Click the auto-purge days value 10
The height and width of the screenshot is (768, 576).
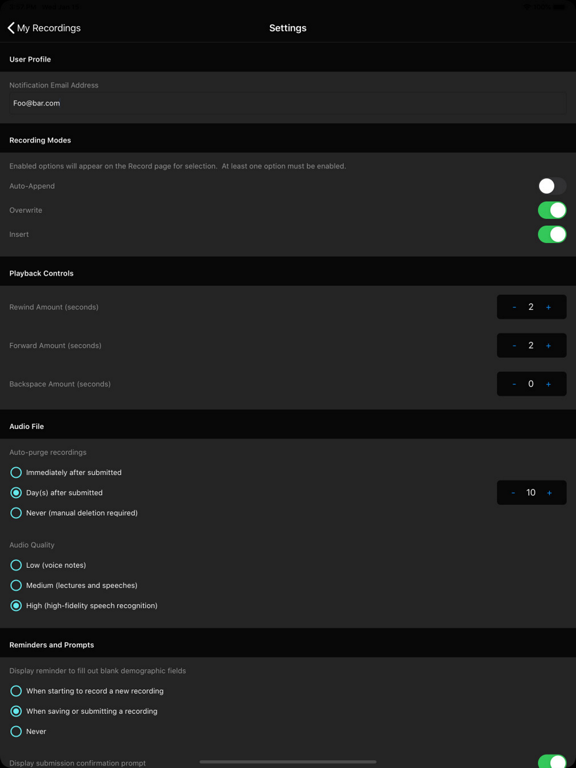point(531,493)
